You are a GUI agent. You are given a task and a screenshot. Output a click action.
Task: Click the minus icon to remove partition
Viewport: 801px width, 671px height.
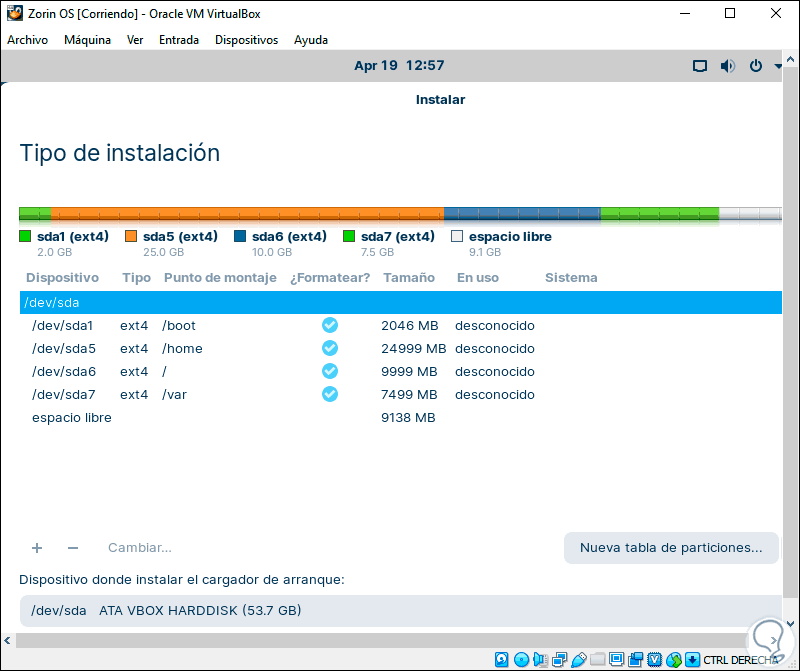coord(73,548)
